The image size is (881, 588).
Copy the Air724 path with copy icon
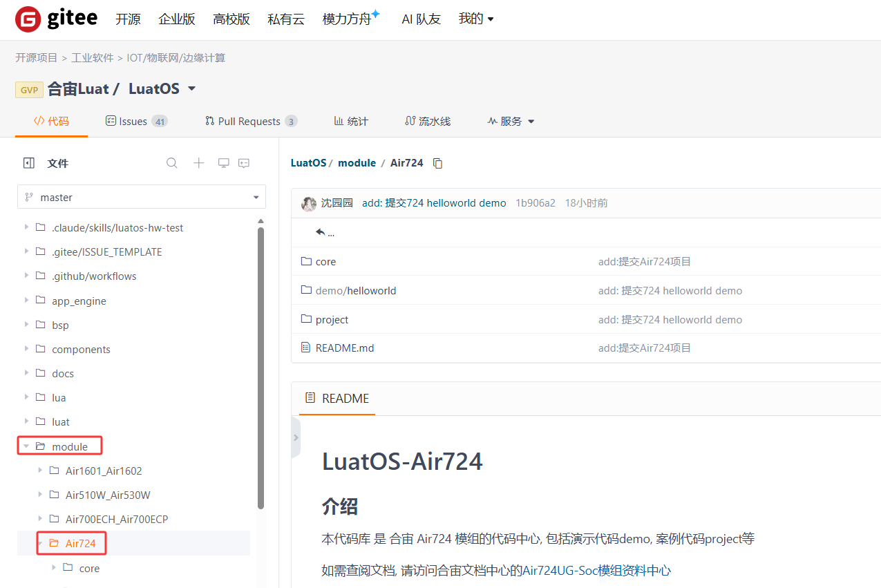[437, 163]
